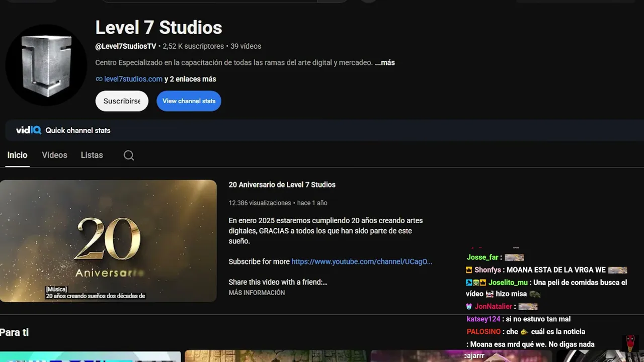
Task: Expand video description via MÁS INFORMACIÓN
Action: click(x=257, y=293)
